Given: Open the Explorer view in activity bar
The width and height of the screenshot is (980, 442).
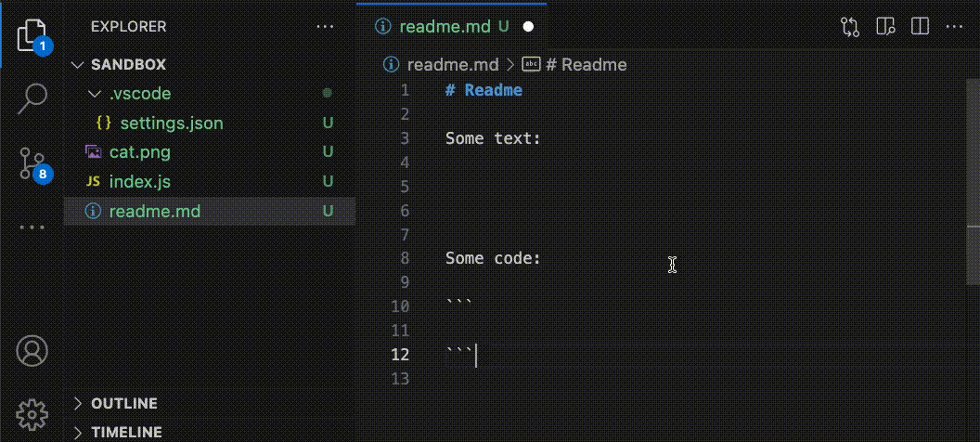Looking at the screenshot, I should point(32,35).
